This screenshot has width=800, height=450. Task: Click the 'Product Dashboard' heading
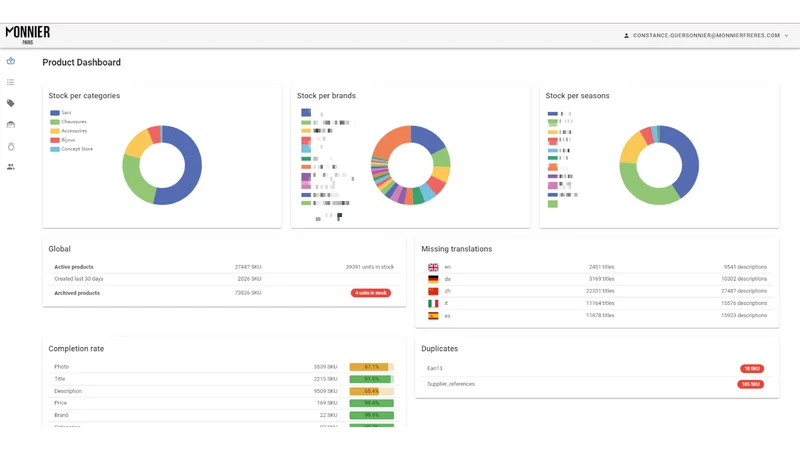pos(82,62)
